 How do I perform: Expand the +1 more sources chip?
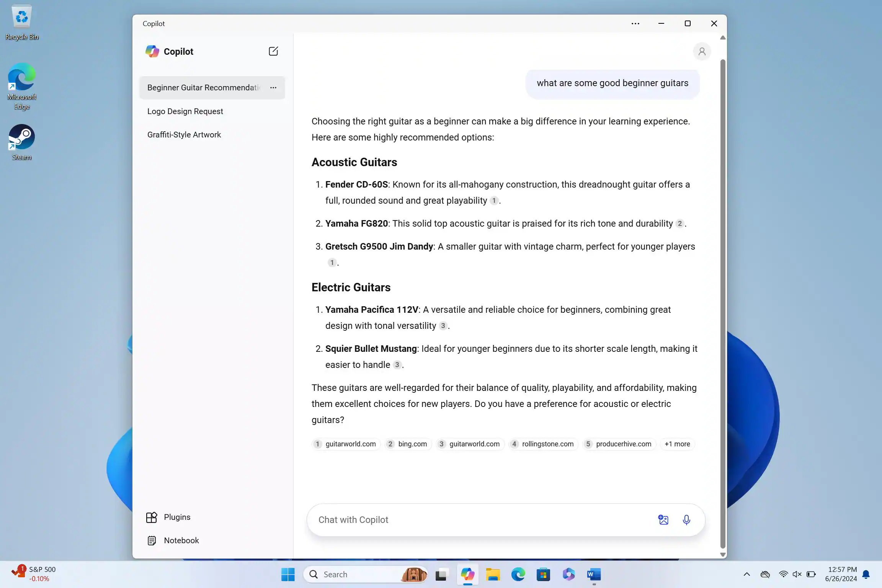pos(677,444)
